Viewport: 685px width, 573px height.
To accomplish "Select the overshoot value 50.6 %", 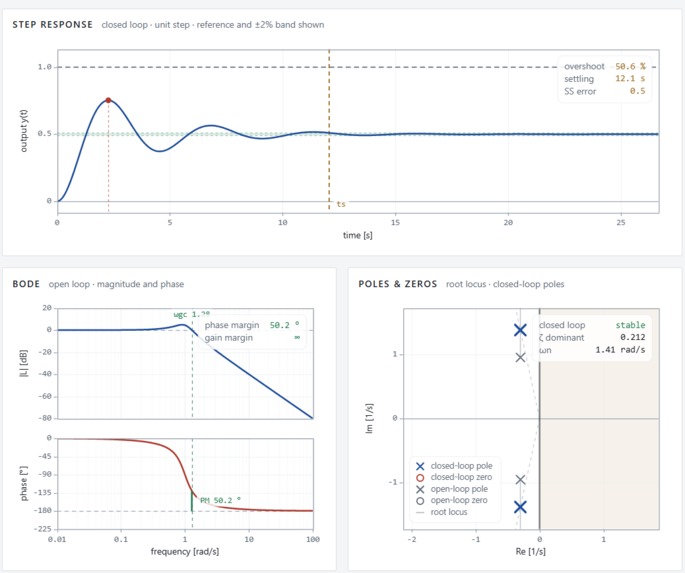I will point(630,66).
